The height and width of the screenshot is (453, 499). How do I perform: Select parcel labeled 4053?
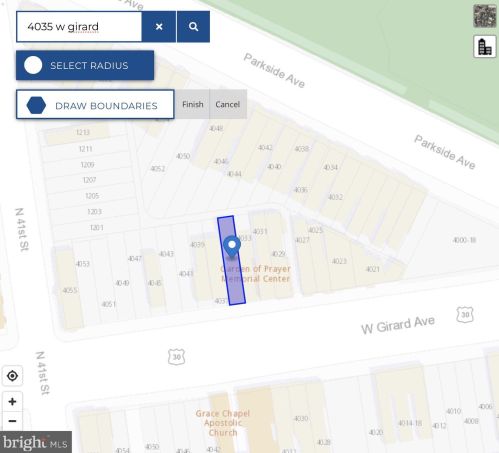click(x=83, y=264)
